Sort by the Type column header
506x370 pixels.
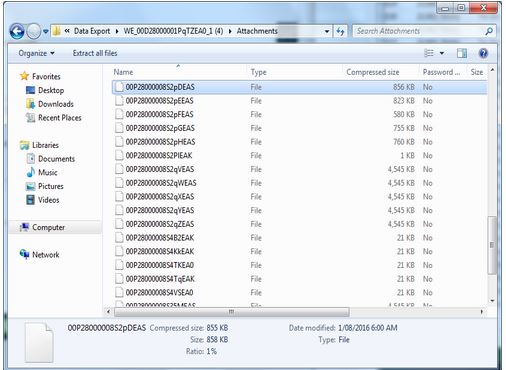pos(259,72)
